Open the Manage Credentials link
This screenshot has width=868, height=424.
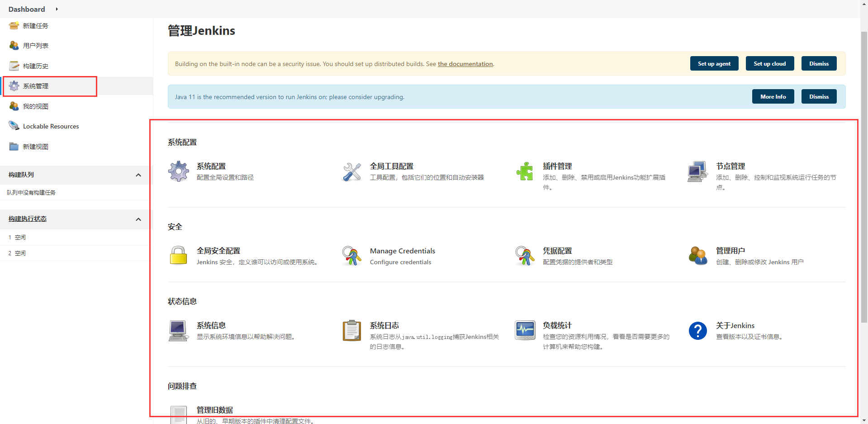pyautogui.click(x=403, y=251)
